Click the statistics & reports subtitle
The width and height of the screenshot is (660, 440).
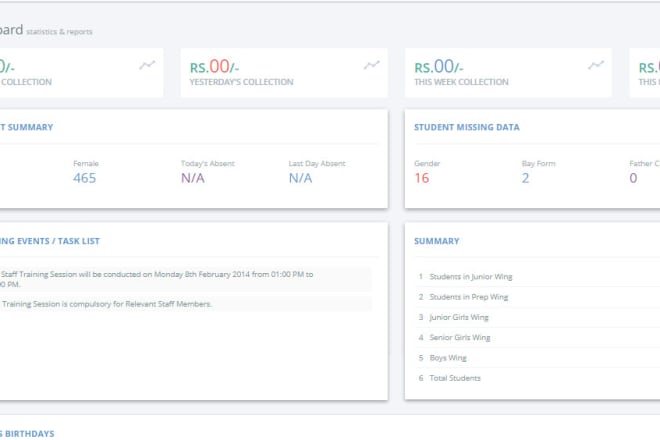click(59, 32)
